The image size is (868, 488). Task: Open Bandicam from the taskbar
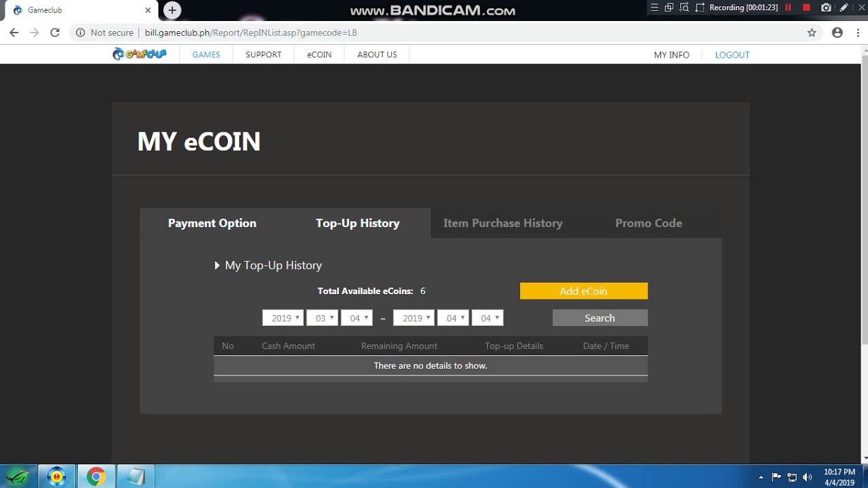point(57,476)
